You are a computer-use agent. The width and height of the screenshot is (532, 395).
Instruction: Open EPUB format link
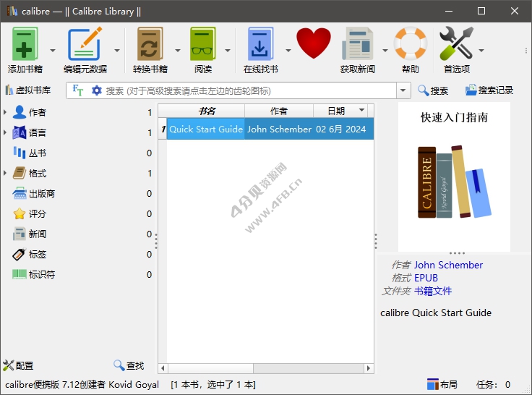coord(426,278)
